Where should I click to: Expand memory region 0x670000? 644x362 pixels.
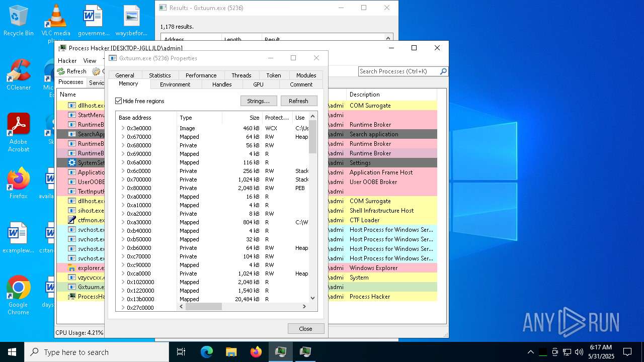coord(123,137)
